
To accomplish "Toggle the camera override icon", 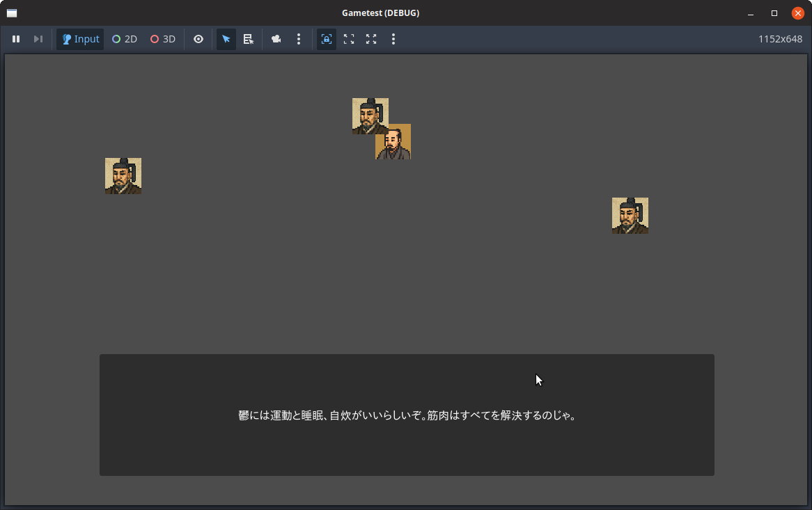I will pos(276,39).
